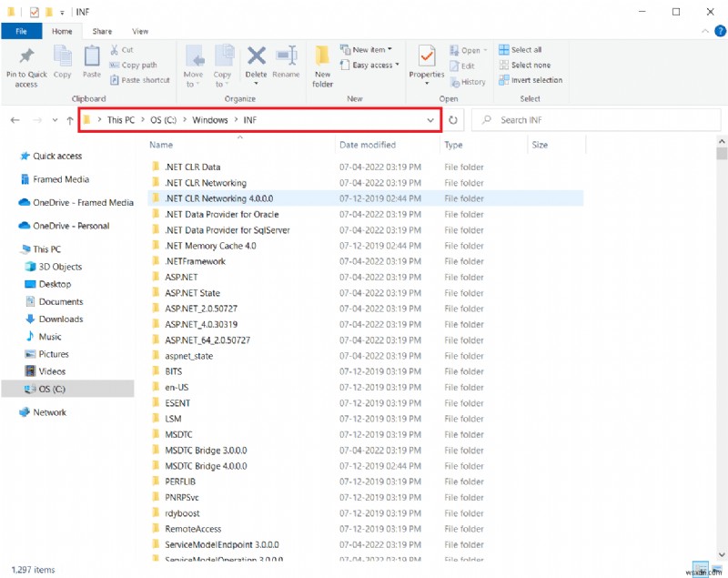Click the This PC breadcrumb segment
728x578 pixels.
pos(121,120)
